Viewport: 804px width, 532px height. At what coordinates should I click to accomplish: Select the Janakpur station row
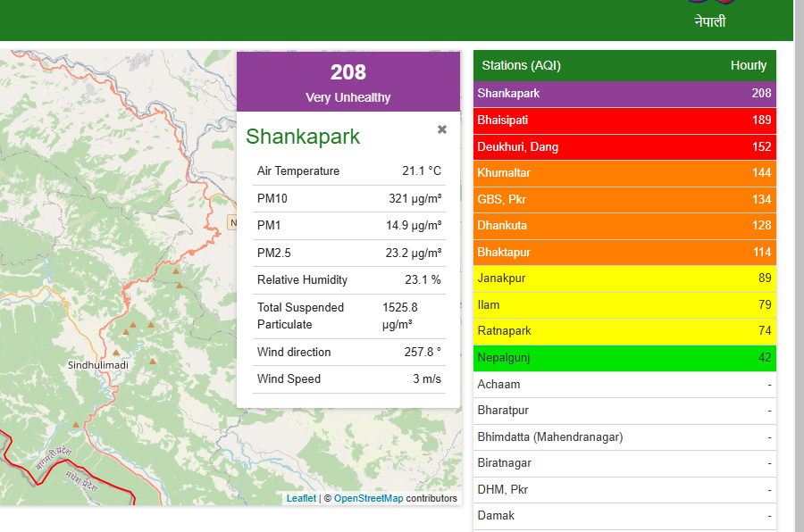624,278
